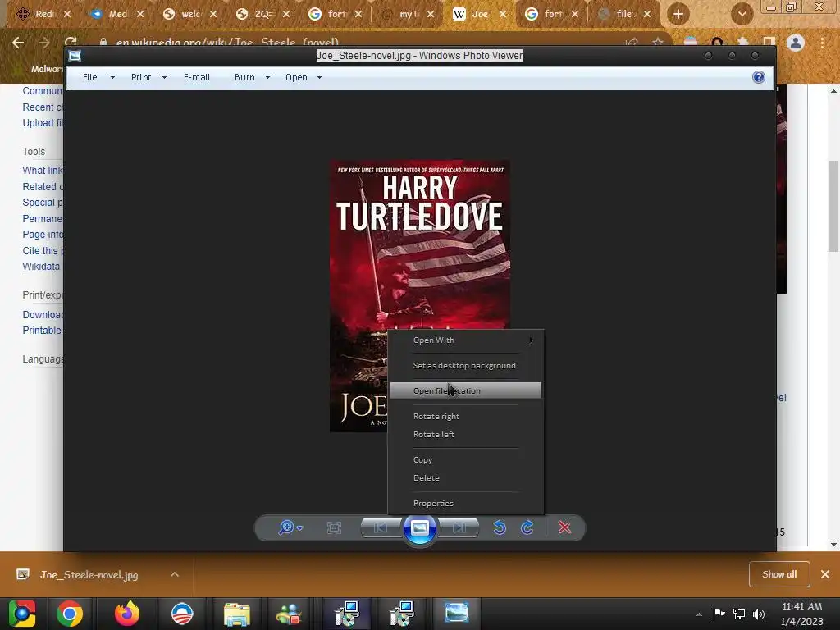Click the volume speaker tray icon
Screen dimensions: 840x630
coord(759,614)
